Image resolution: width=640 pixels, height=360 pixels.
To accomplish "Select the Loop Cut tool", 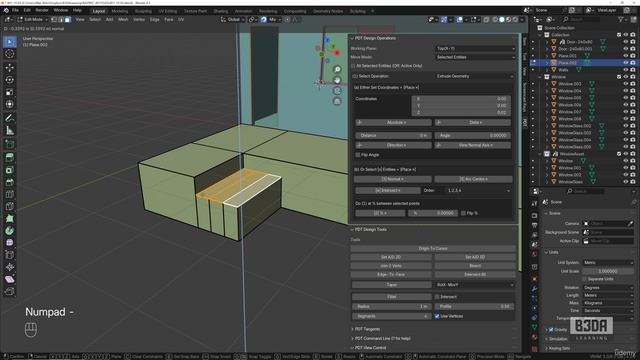I will point(10,194).
